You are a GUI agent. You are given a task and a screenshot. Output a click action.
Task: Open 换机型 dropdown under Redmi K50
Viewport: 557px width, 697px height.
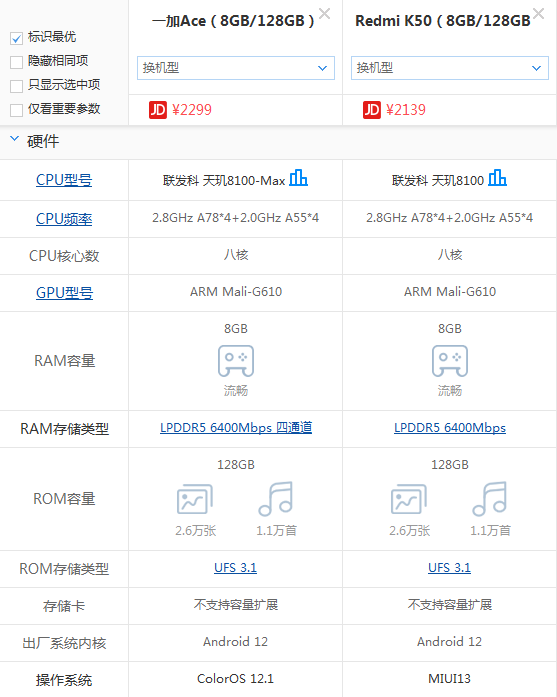[x=449, y=68]
